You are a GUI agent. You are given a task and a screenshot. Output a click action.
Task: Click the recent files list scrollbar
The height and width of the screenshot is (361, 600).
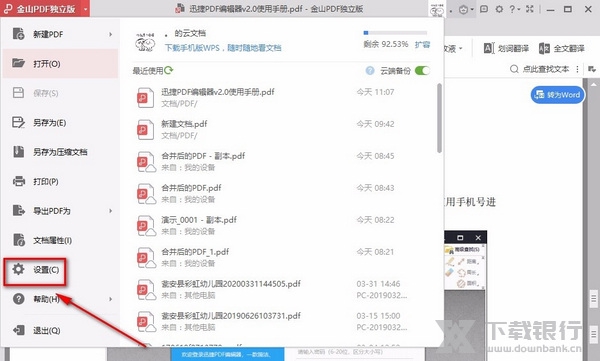coord(439,118)
